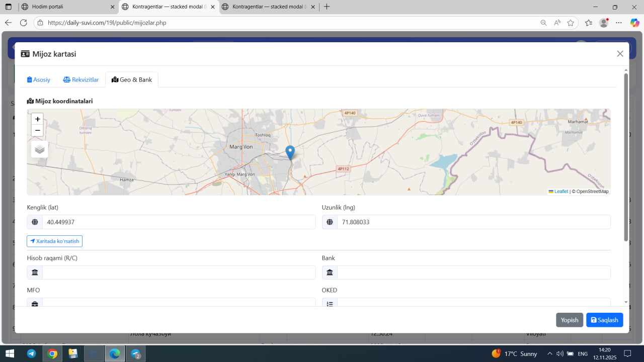Zoom out on the map
Image resolution: width=644 pixels, height=362 pixels.
(x=37, y=131)
